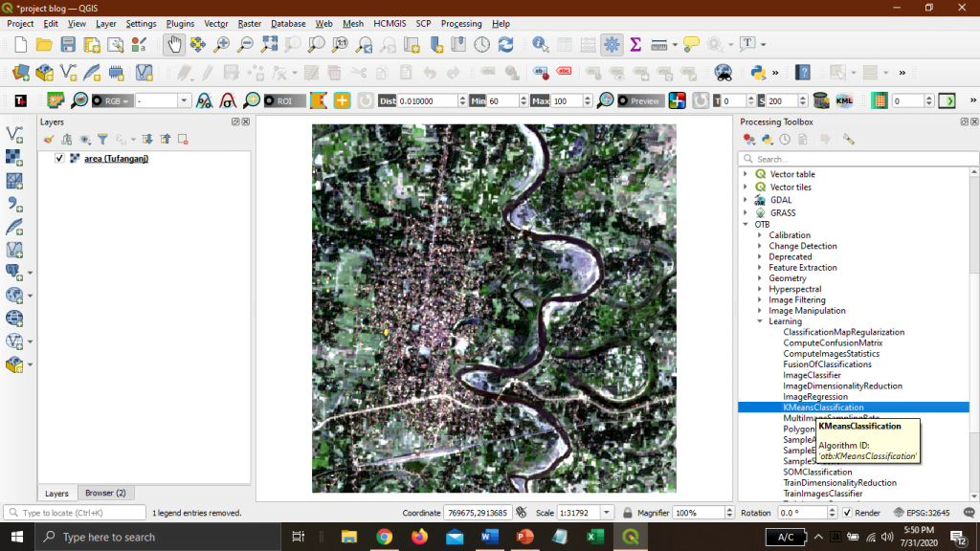
Task: Uncheck the area (Tufanganj) layer visibility
Action: click(60, 159)
